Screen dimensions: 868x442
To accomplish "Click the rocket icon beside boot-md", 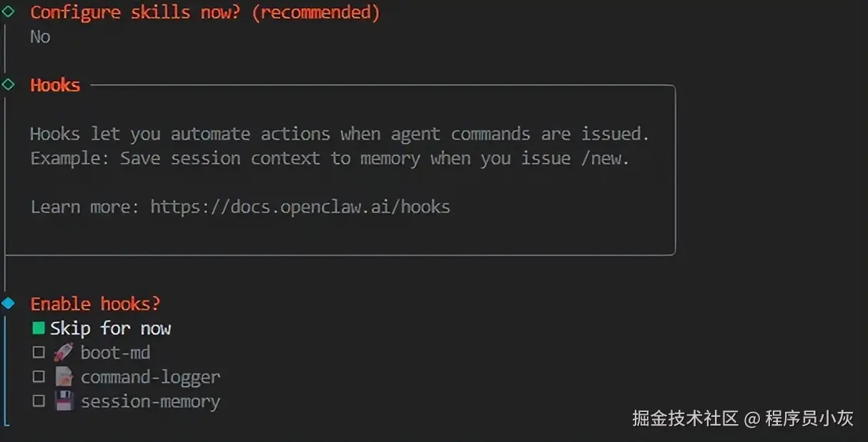I will click(64, 352).
